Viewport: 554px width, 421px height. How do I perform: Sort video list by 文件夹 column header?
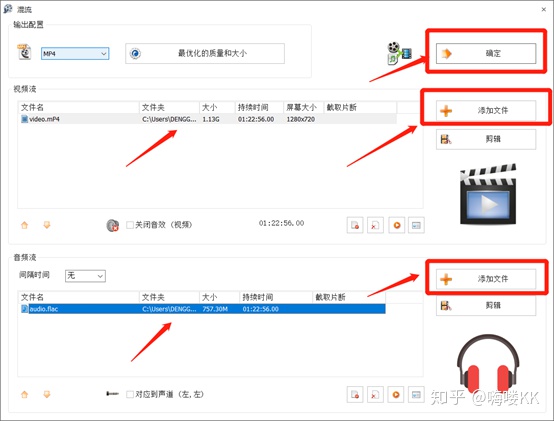(169, 107)
